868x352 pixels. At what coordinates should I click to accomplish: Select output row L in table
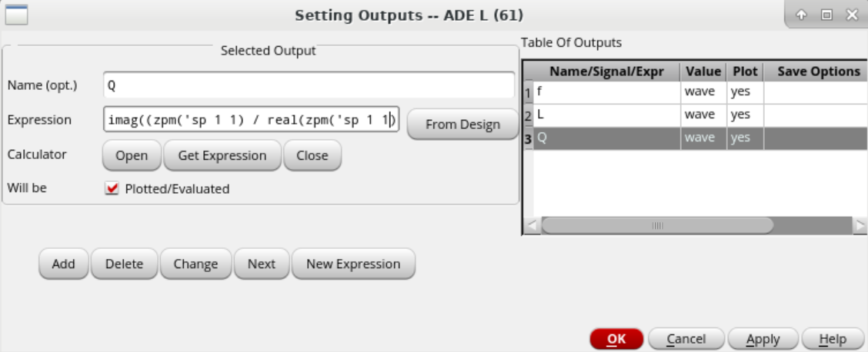tap(604, 115)
